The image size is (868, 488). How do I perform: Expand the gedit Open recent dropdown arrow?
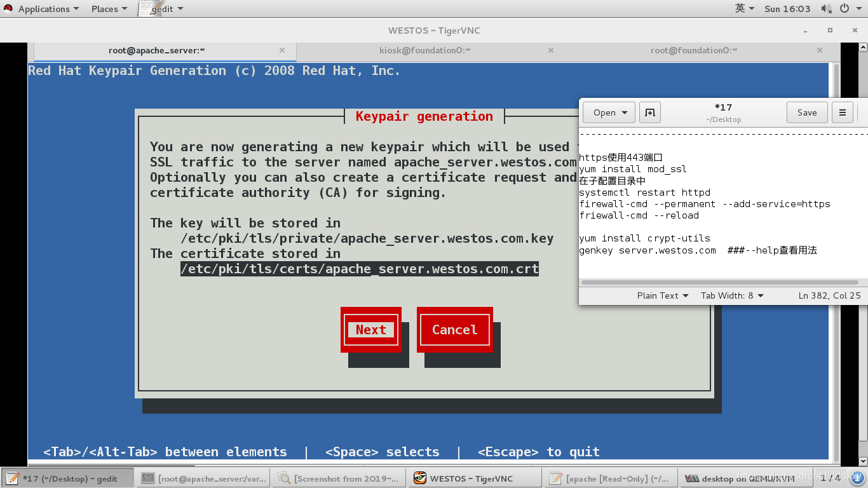click(x=625, y=112)
